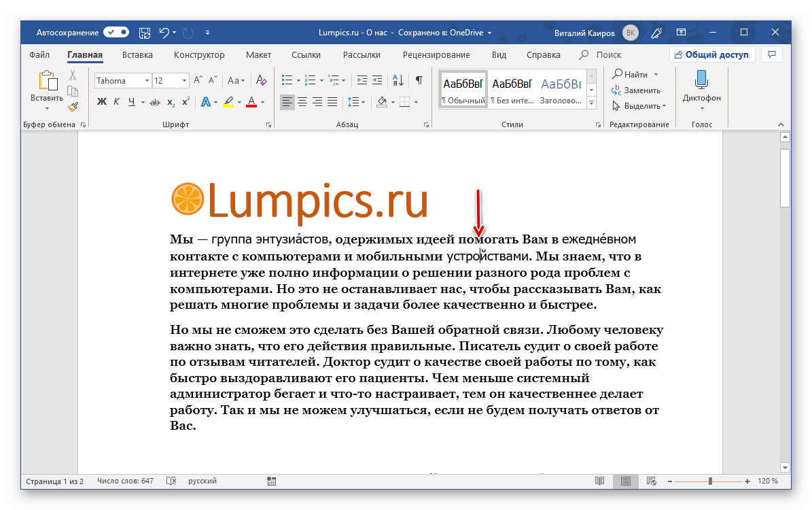Expand the Styles gallery list
812x510 pixels.
[x=591, y=103]
